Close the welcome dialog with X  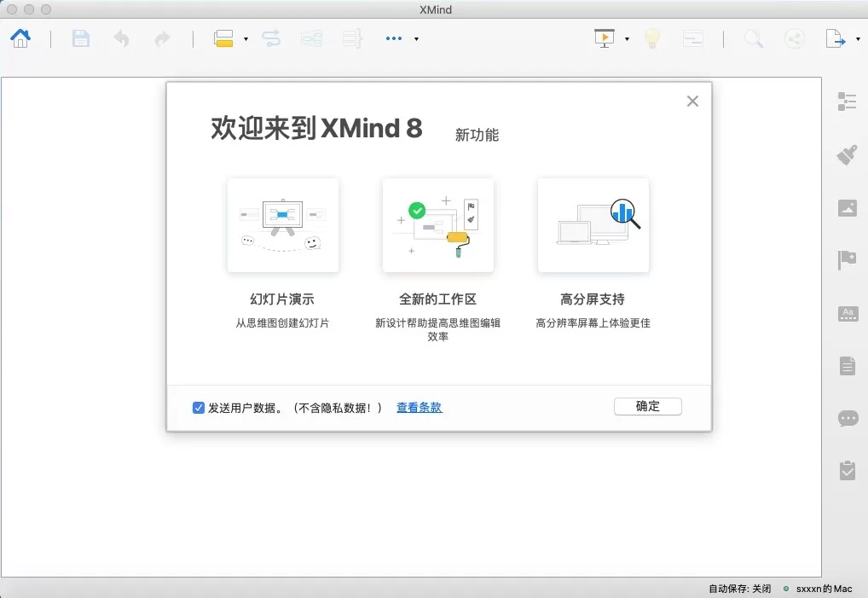click(x=692, y=101)
